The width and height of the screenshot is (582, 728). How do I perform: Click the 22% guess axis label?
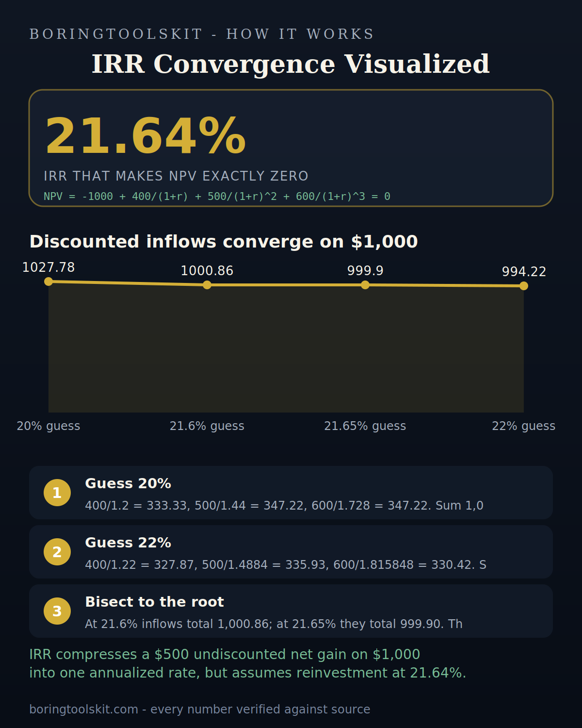coord(524,426)
